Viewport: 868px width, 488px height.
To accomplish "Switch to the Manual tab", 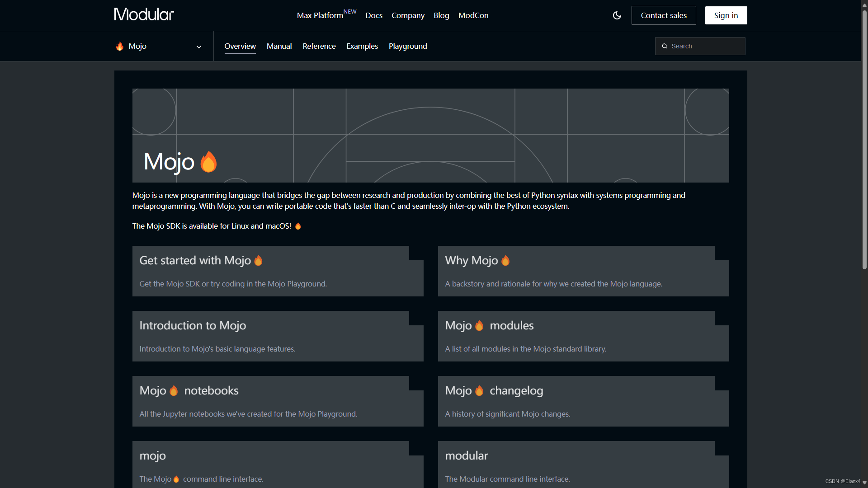I will coord(279,46).
